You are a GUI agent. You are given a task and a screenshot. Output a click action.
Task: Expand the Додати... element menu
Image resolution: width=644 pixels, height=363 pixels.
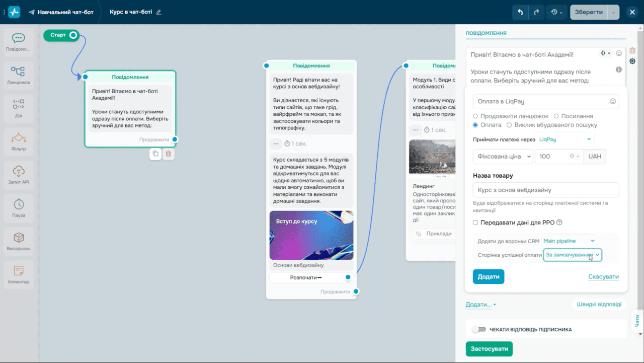point(481,305)
